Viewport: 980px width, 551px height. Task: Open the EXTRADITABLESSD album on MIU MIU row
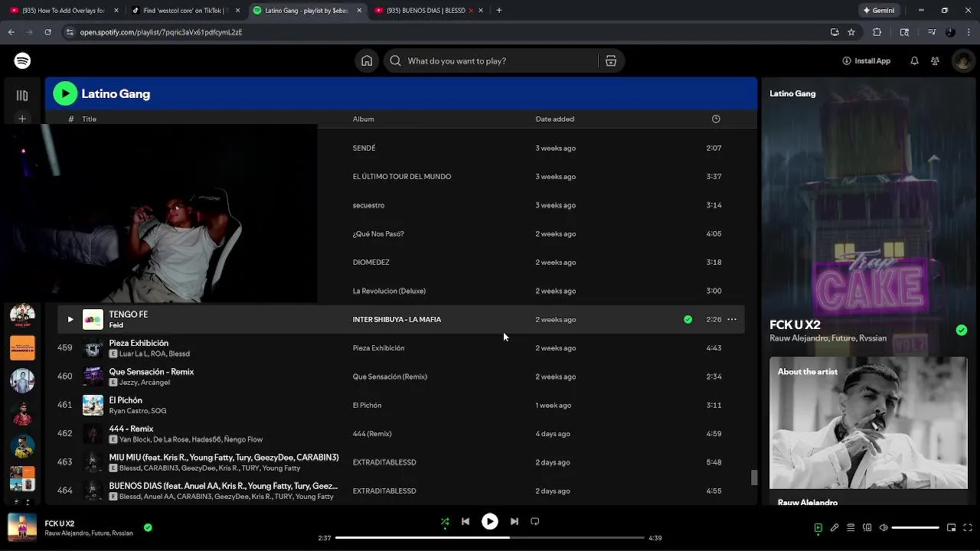coord(384,462)
